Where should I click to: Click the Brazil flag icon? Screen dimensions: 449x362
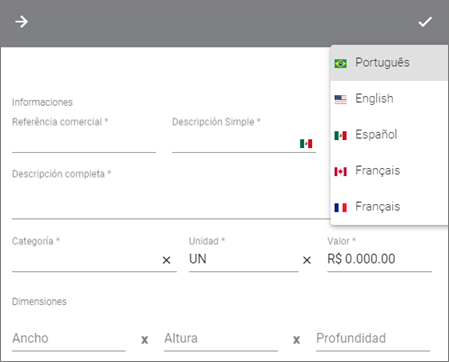click(340, 63)
